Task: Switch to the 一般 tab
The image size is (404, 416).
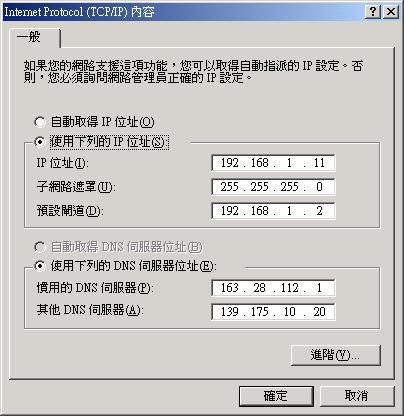Action: [x=29, y=37]
